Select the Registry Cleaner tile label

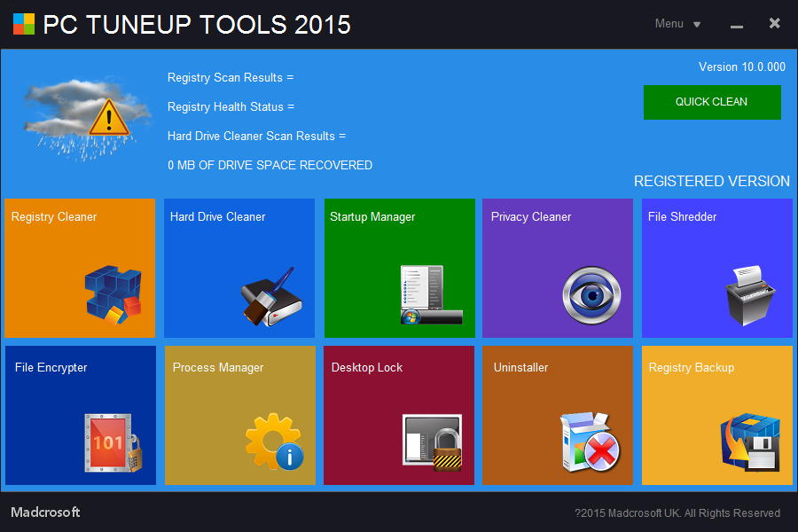(54, 217)
